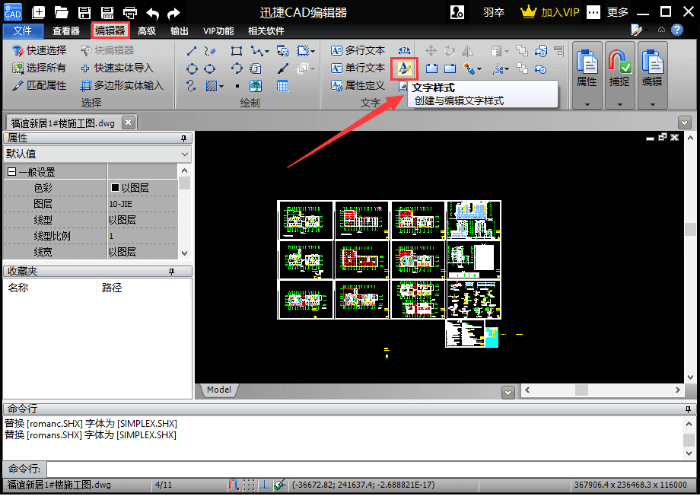Image resolution: width=700 pixels, height=495 pixels.
Task: Click the 命令行 input field
Action: [371, 469]
